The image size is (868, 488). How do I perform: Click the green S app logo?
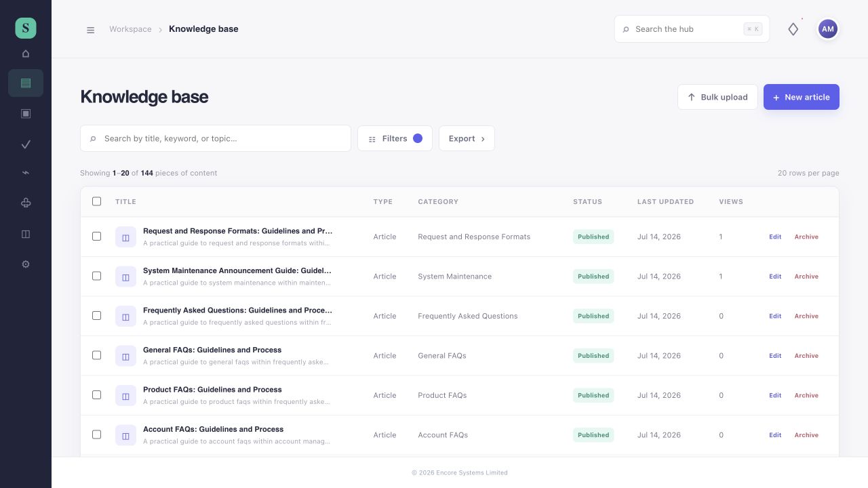[26, 28]
